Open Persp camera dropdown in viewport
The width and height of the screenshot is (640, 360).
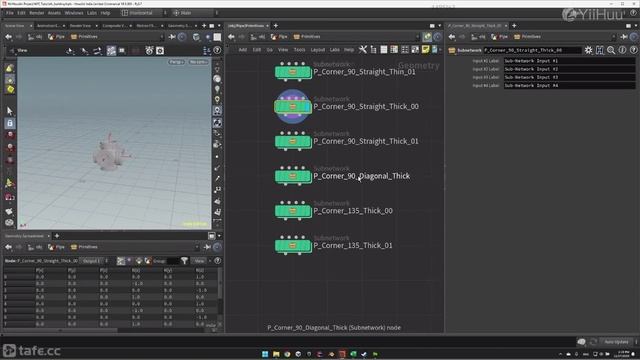click(x=176, y=62)
